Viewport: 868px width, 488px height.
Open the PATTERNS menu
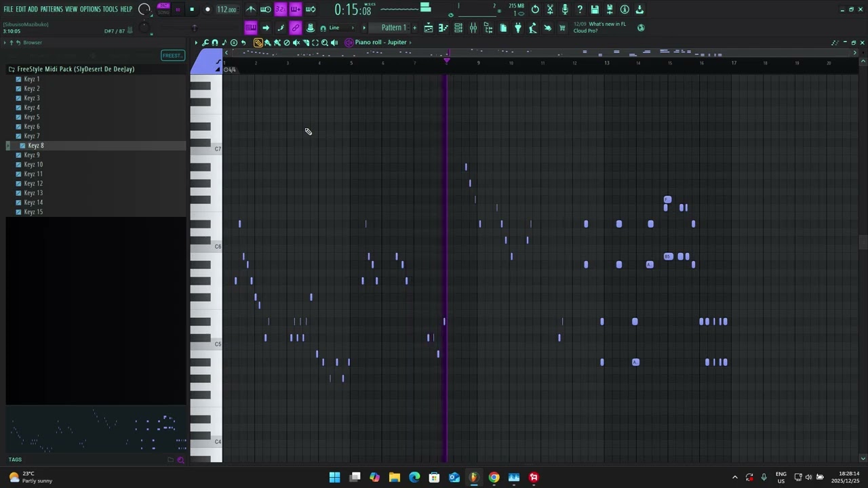pos(52,9)
